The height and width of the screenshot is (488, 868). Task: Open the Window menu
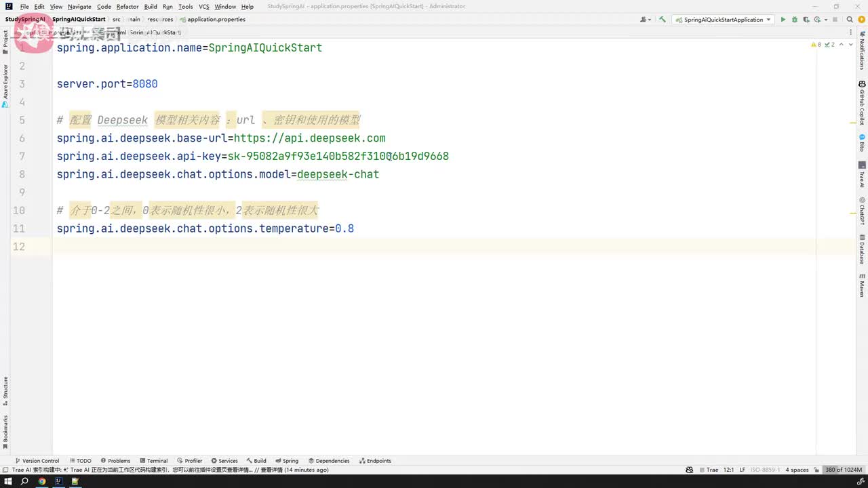[225, 7]
